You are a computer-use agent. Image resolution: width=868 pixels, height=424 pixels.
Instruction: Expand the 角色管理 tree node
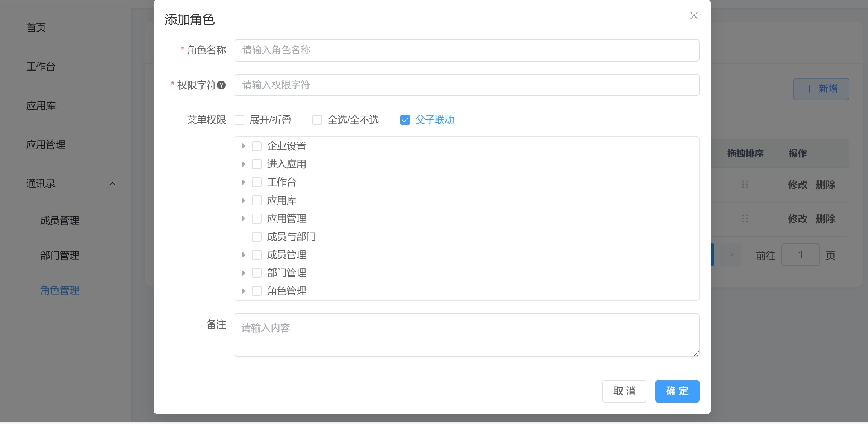click(244, 291)
